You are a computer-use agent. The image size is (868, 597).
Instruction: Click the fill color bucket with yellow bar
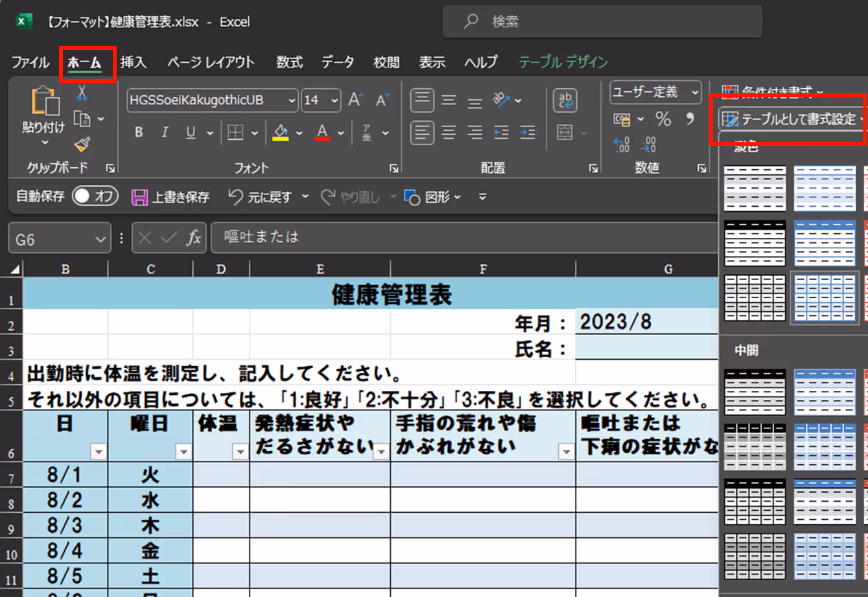click(x=281, y=133)
